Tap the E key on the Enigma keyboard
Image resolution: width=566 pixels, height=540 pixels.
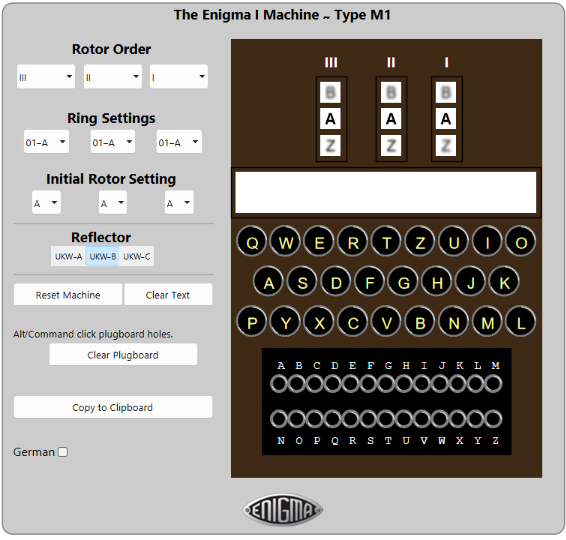(x=319, y=241)
